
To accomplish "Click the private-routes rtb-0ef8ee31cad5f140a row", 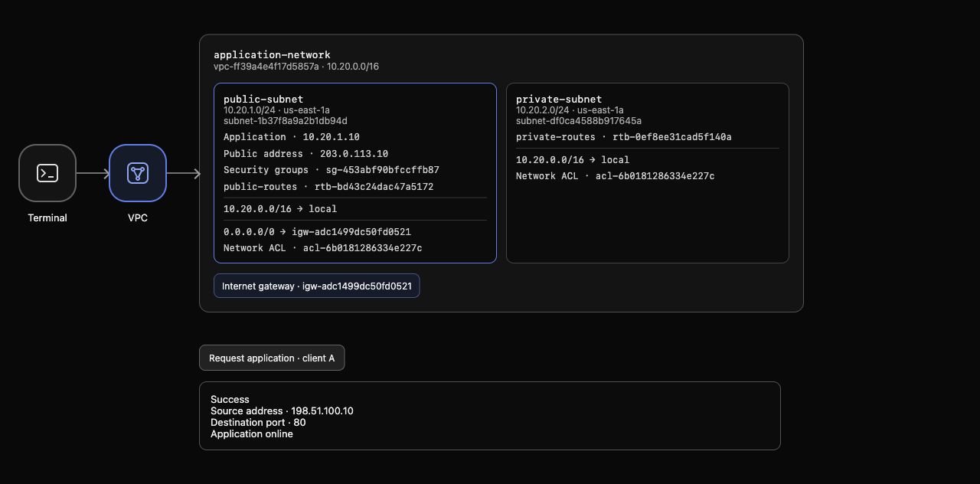I will [624, 137].
